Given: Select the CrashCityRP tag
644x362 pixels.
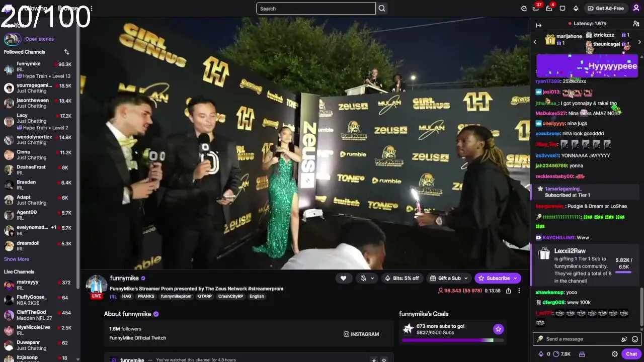Looking at the screenshot, I should [x=230, y=296].
